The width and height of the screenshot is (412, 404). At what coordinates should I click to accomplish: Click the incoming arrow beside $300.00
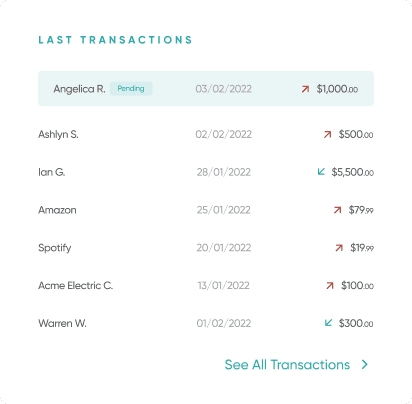pyautogui.click(x=328, y=323)
